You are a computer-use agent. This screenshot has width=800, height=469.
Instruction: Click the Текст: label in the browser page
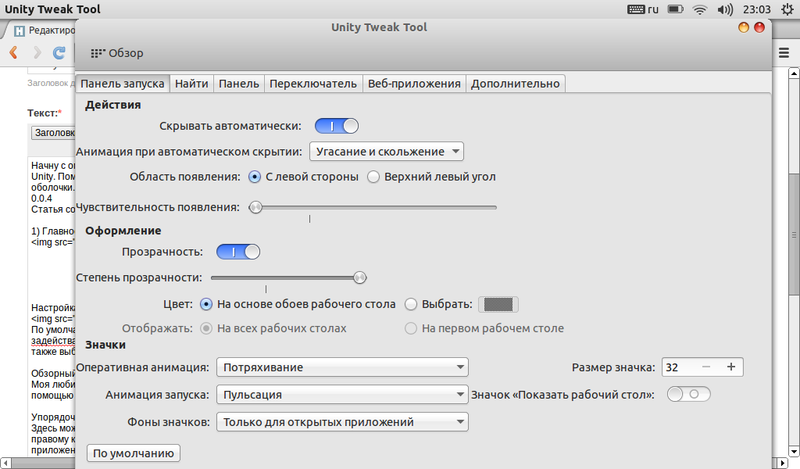tap(44, 113)
